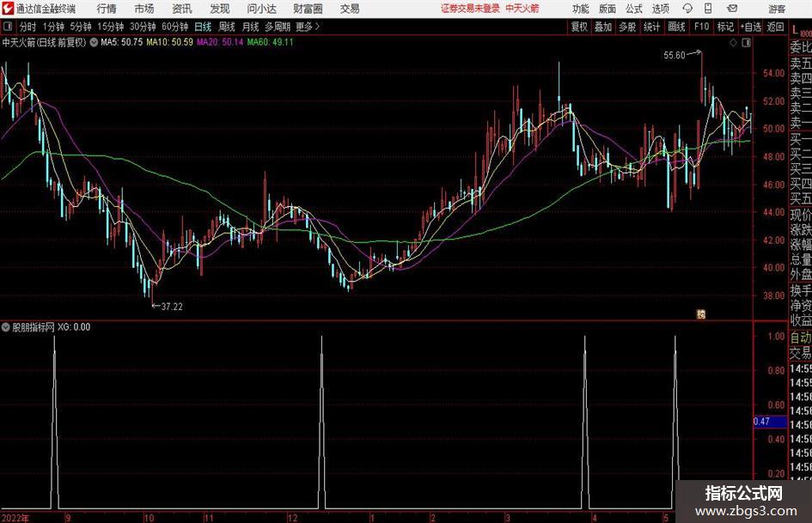Click the 55.60 high price marker
Screen dimensions: 812x523
click(x=675, y=55)
